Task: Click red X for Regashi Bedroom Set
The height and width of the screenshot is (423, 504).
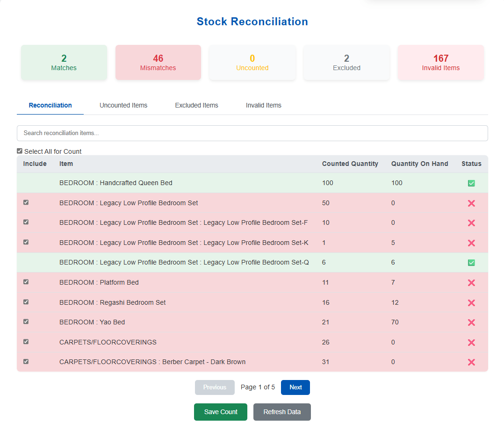Action: click(471, 303)
